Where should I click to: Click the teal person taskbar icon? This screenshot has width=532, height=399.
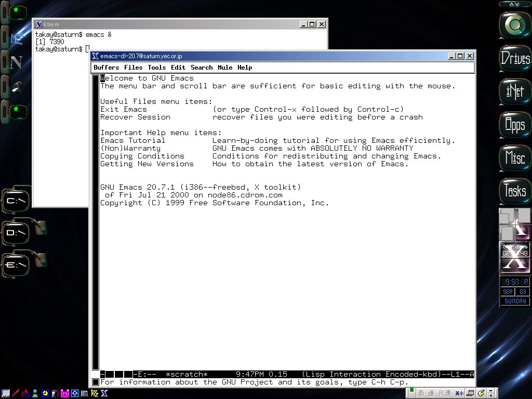[35, 393]
